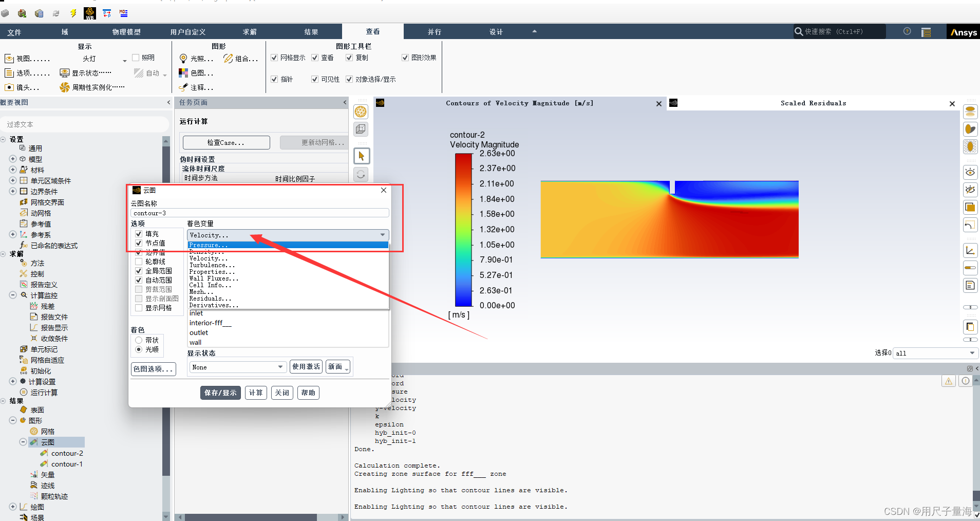Click into contour name field contour-3
This screenshot has width=980, height=521.
tap(260, 213)
